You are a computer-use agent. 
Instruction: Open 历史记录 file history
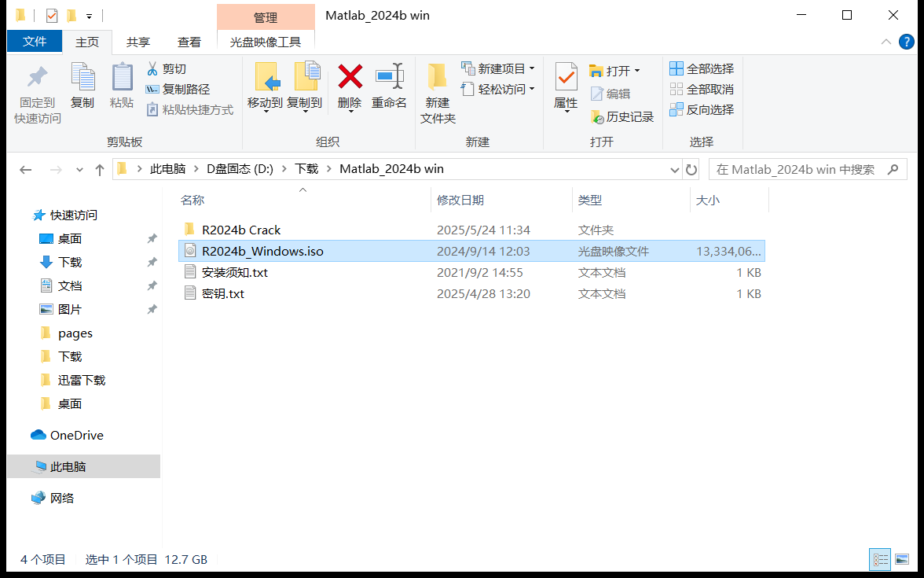622,116
